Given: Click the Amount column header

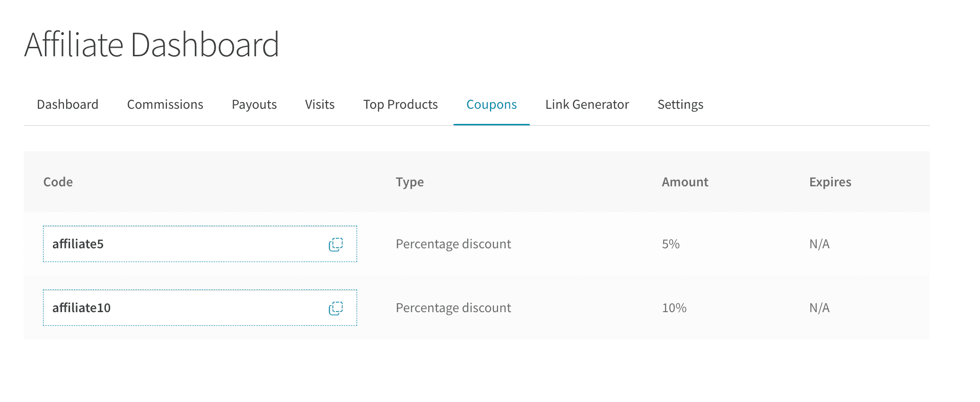Looking at the screenshot, I should point(684,182).
